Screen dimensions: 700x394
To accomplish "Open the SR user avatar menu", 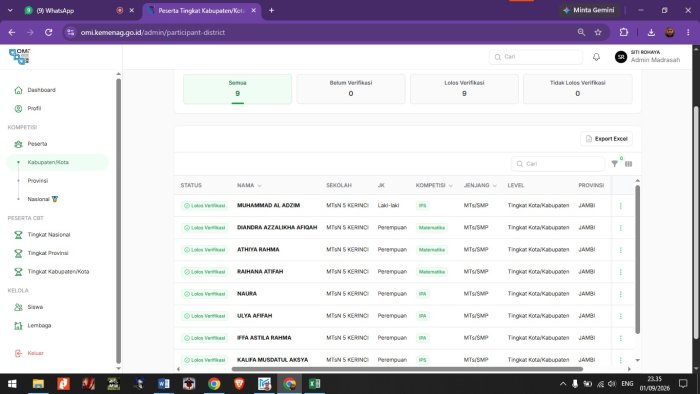I will click(621, 57).
